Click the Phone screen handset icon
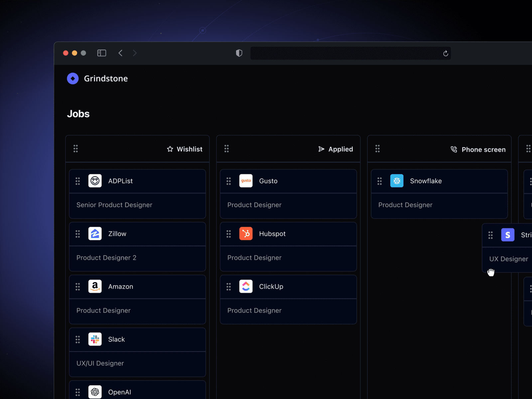This screenshot has height=399, width=532. 454,149
